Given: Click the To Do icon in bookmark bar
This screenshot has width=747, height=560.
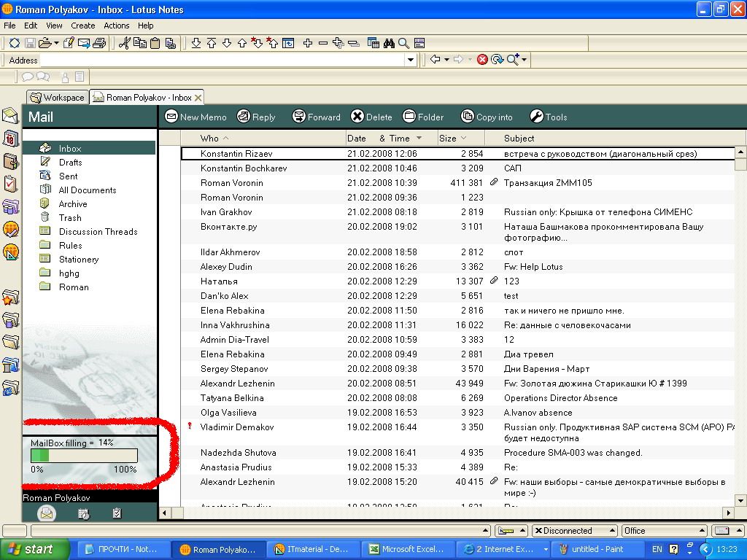Looking at the screenshot, I should pos(10,184).
